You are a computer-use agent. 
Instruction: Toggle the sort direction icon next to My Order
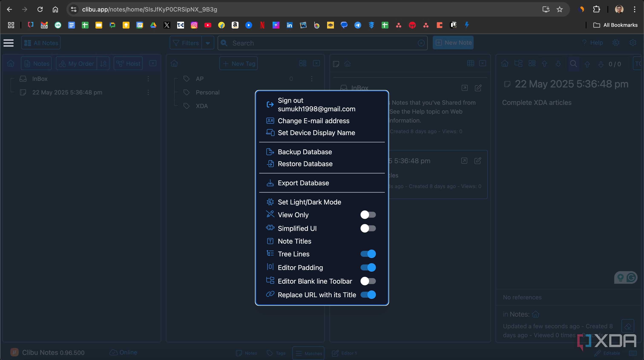pyautogui.click(x=103, y=63)
